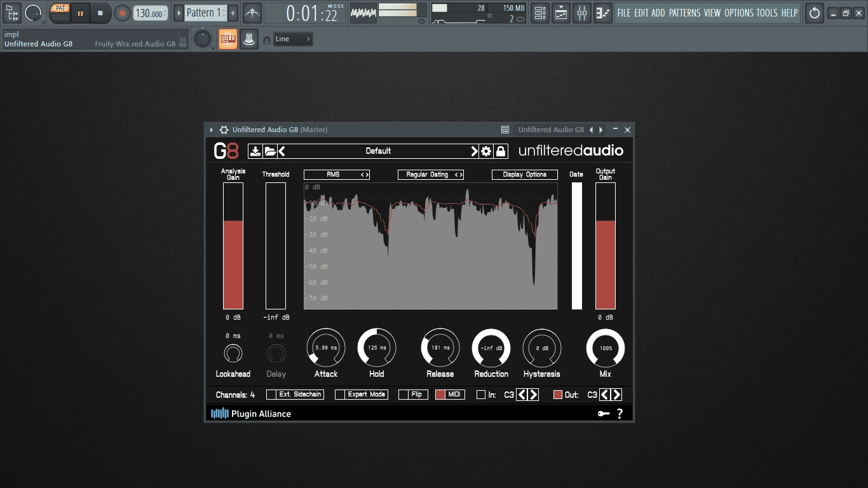Open the FILE menu
Screen dimensions: 868x488
(x=624, y=13)
